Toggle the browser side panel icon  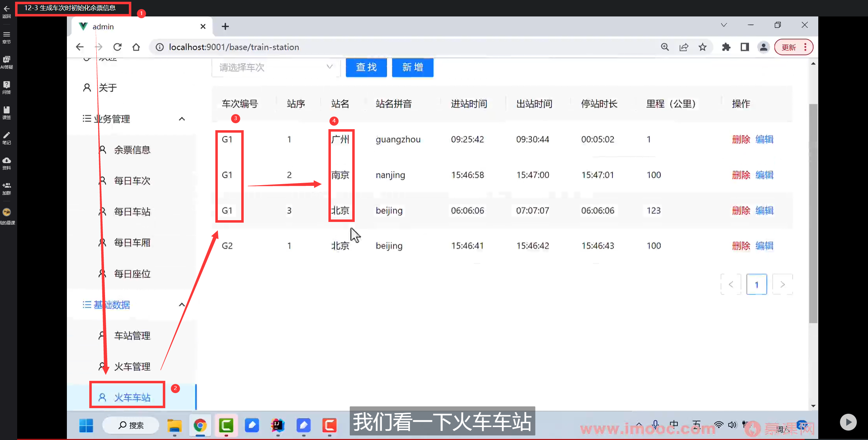(x=745, y=47)
